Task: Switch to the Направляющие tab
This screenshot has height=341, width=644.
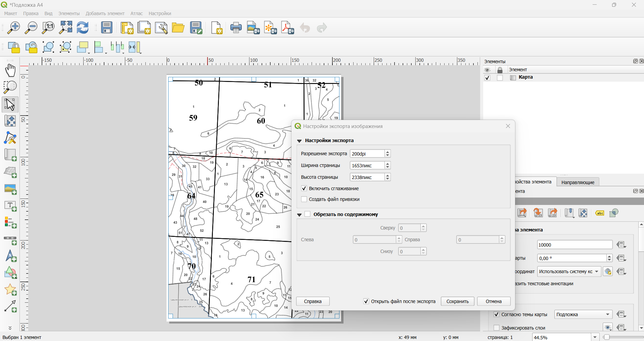Action: 578,182
